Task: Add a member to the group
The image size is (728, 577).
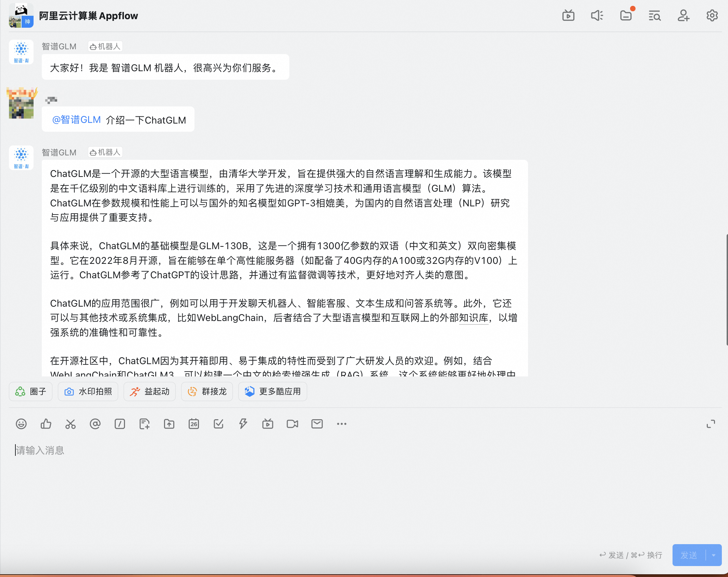Action: tap(683, 16)
